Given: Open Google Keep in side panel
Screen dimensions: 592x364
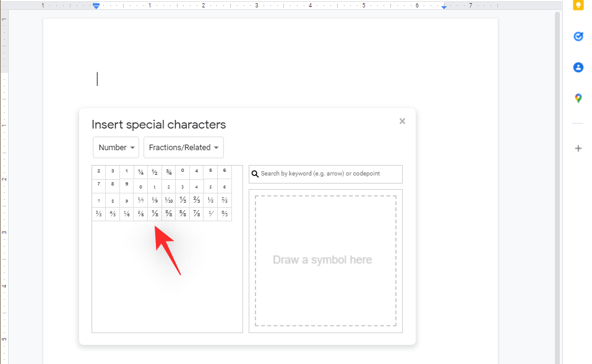Looking at the screenshot, I should pos(578,5).
